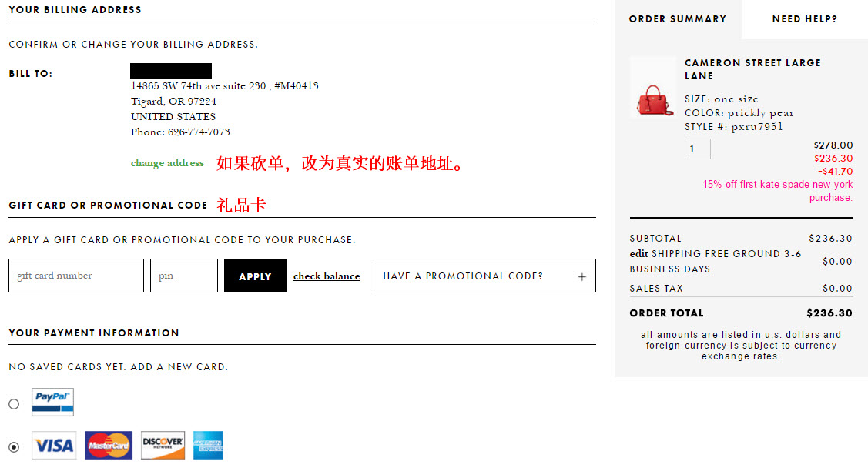
Task: Open the Need Help tab
Action: (804, 19)
